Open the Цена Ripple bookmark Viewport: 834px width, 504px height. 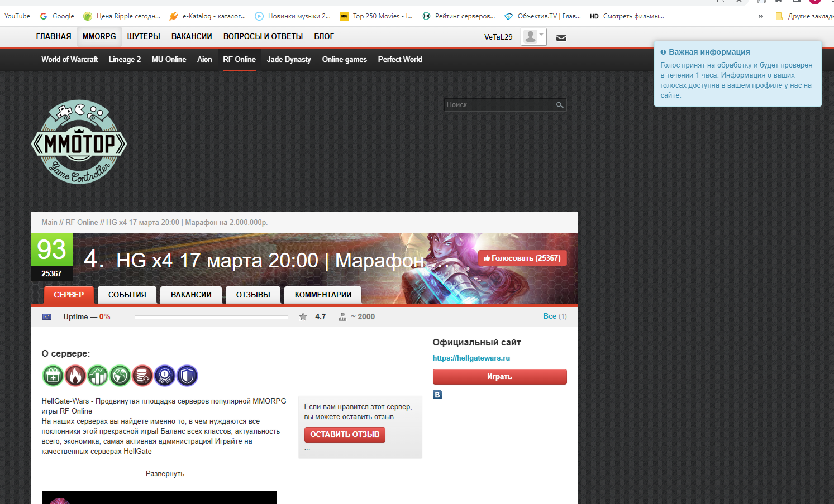(122, 16)
